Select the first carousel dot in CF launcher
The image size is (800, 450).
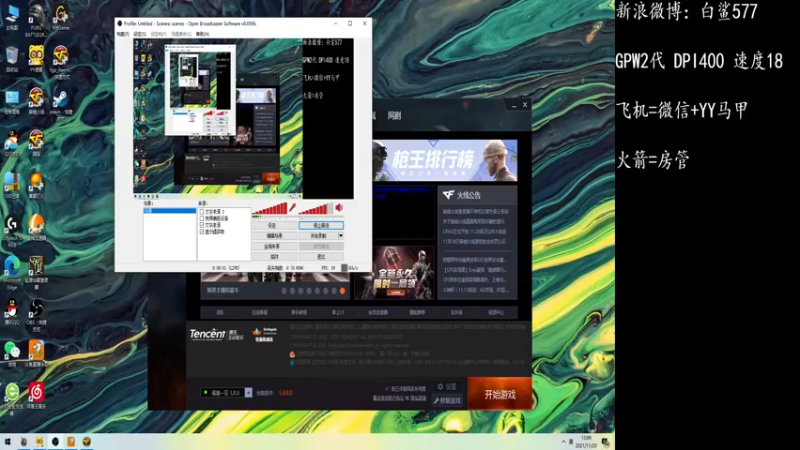284,291
